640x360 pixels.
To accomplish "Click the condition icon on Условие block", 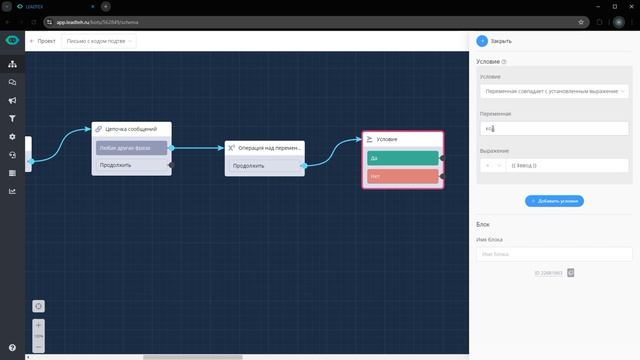I will click(369, 139).
